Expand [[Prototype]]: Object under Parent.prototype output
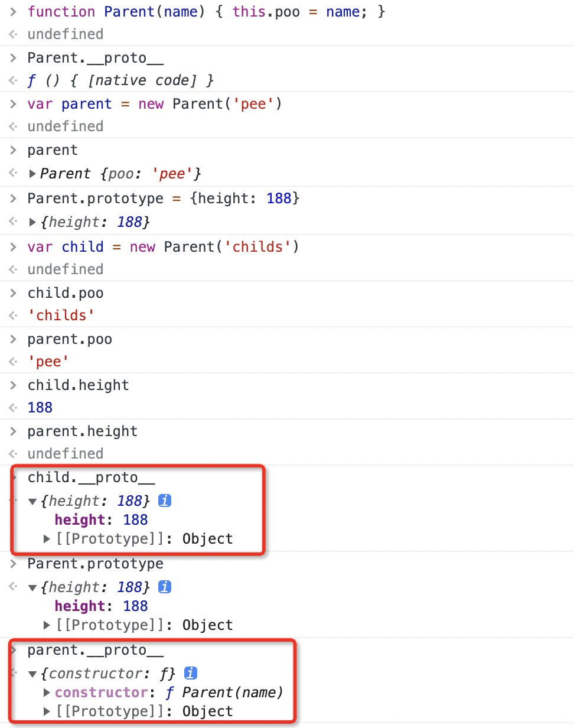 click(47, 625)
